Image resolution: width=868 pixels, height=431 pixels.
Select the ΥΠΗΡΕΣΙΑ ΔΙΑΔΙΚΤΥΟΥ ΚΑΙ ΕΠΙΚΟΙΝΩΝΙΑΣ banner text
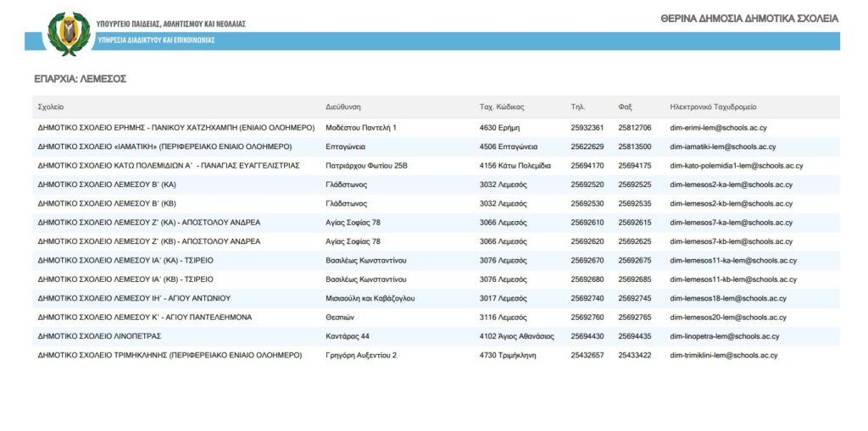pyautogui.click(x=157, y=41)
